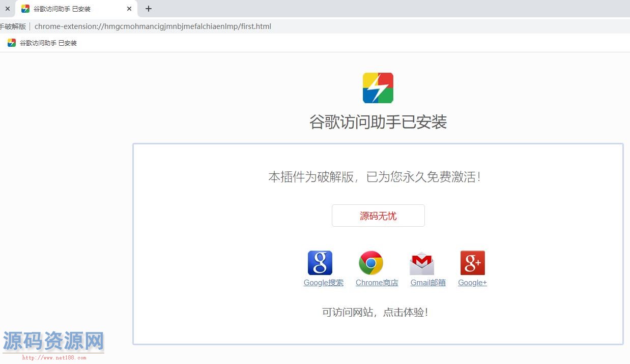Click the bookmark bar extension favicon
The height and width of the screenshot is (364, 630).
tap(12, 43)
